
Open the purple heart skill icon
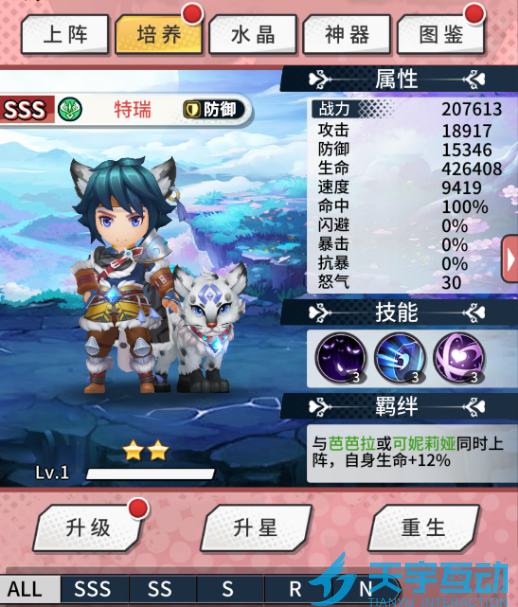coord(459,358)
